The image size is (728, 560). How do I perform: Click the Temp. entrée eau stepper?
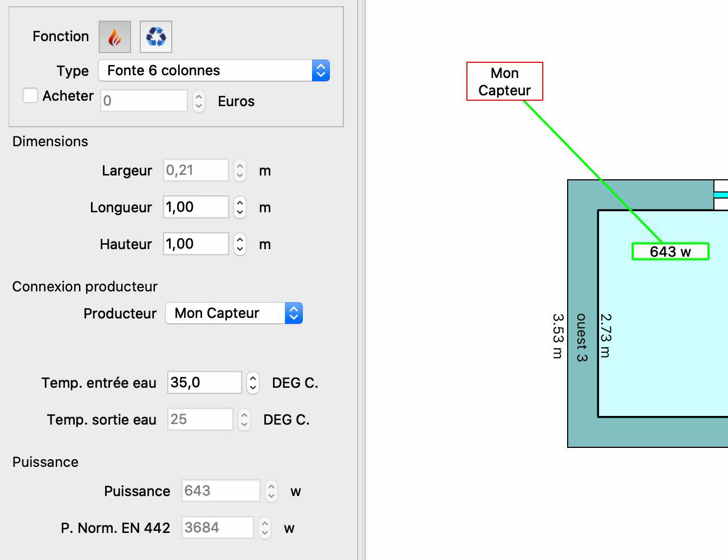pos(252,383)
